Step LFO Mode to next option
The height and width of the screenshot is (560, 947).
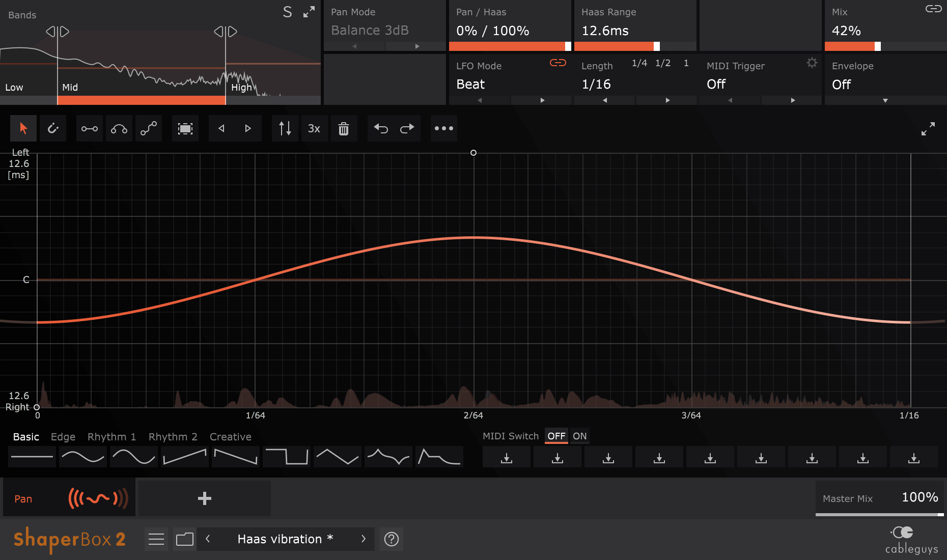pos(541,100)
